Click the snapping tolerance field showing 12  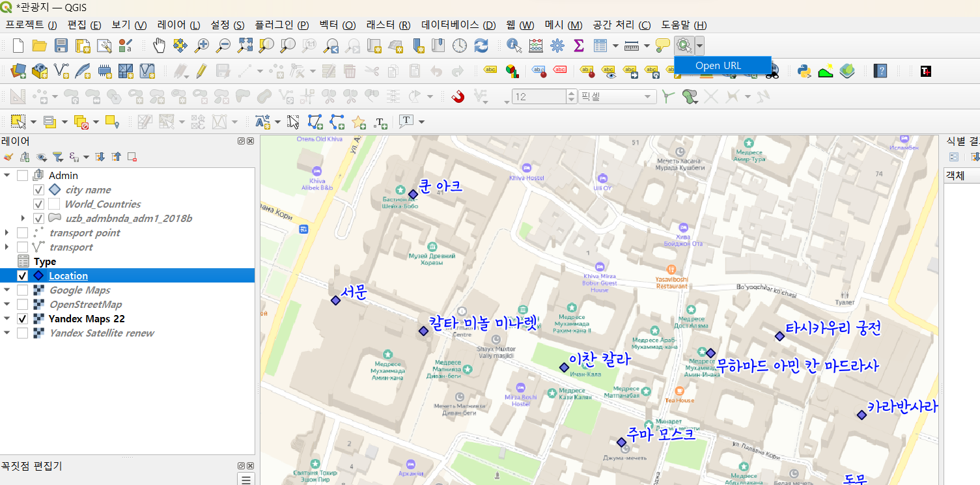540,97
